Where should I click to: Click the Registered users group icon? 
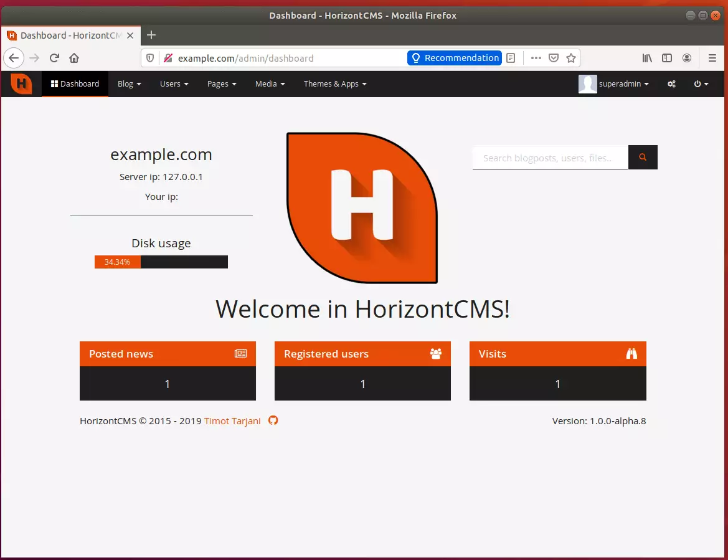point(435,354)
